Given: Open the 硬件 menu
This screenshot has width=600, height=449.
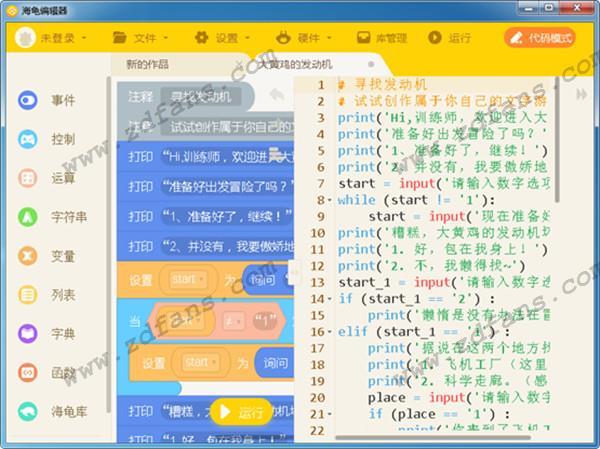Looking at the screenshot, I should 314,38.
